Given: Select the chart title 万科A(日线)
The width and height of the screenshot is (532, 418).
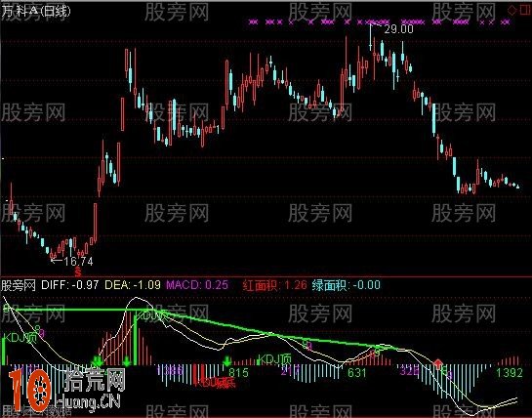Looking at the screenshot, I should (36, 11).
